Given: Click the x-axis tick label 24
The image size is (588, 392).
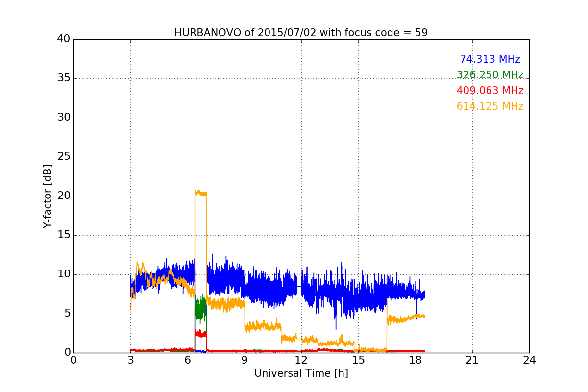Looking at the screenshot, I should (x=529, y=360).
